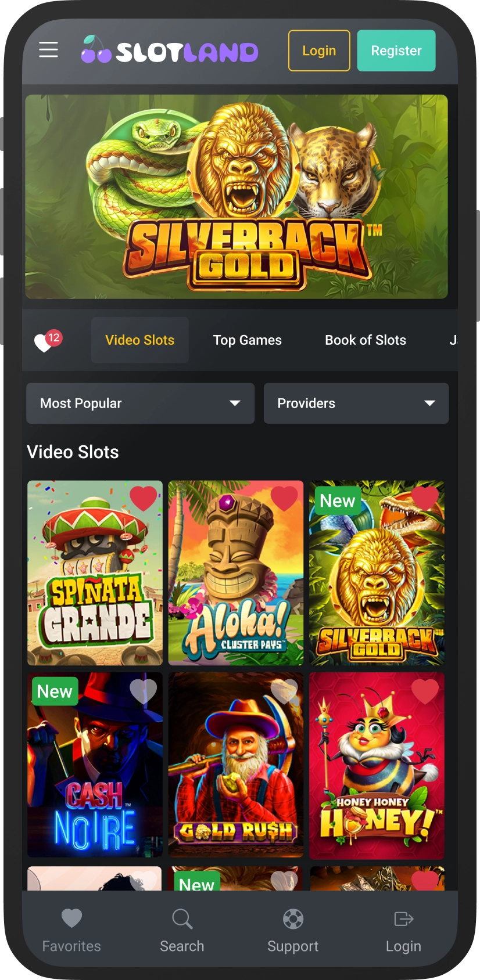Open the hamburger menu
Viewport: 480px width, 980px height.
[48, 50]
